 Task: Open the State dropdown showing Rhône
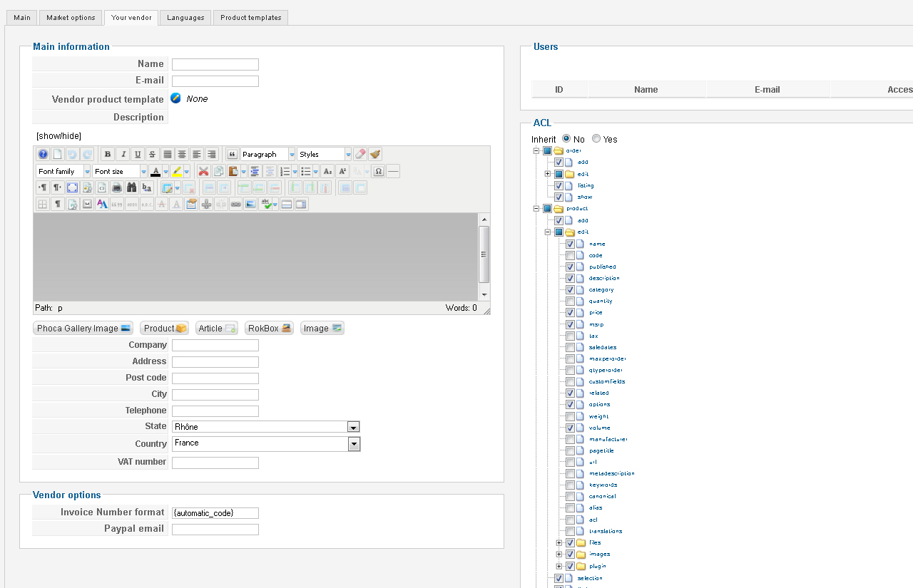point(353,427)
